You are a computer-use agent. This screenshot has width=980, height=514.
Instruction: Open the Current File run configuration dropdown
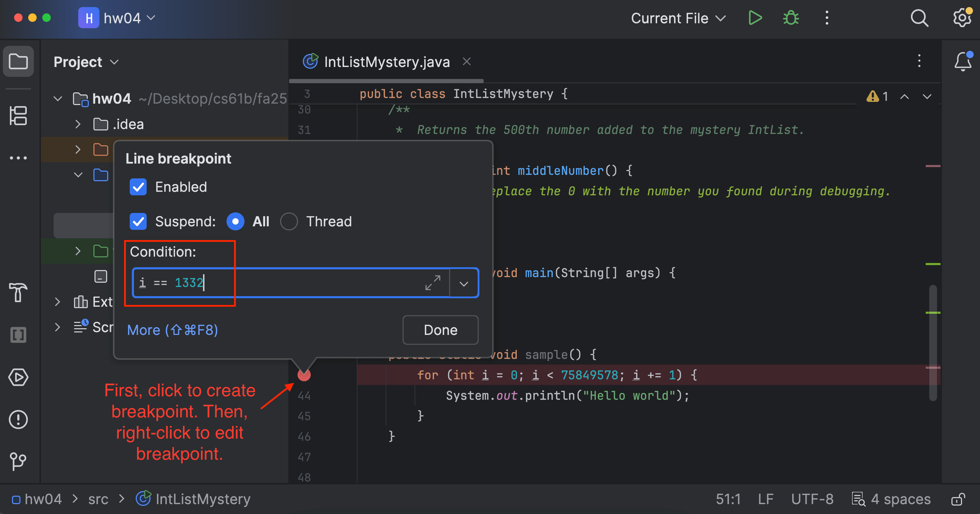(678, 18)
